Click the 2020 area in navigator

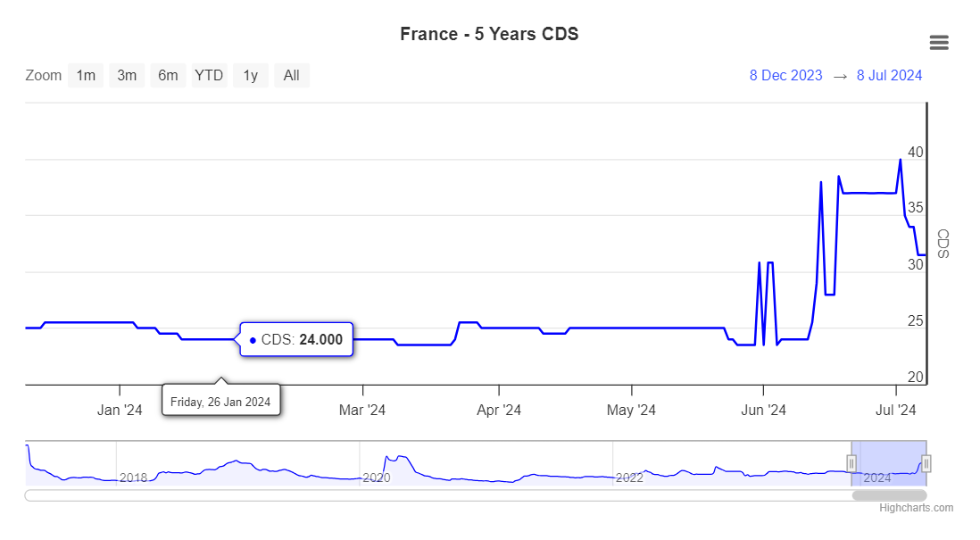click(376, 478)
